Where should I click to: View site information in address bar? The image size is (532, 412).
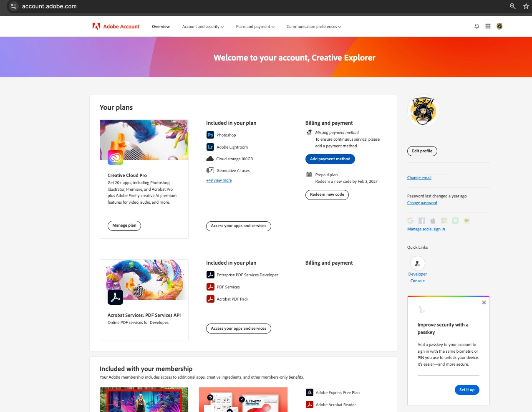coord(14,6)
